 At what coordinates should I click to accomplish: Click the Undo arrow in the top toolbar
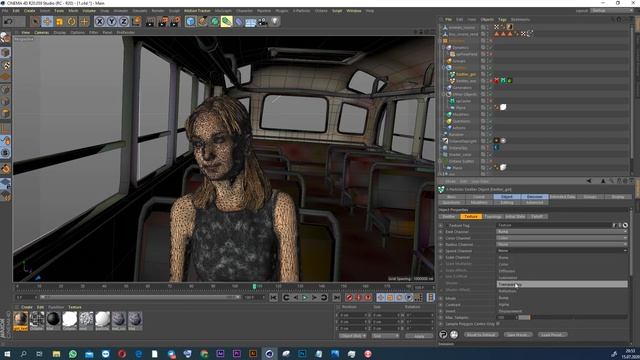coord(8,21)
